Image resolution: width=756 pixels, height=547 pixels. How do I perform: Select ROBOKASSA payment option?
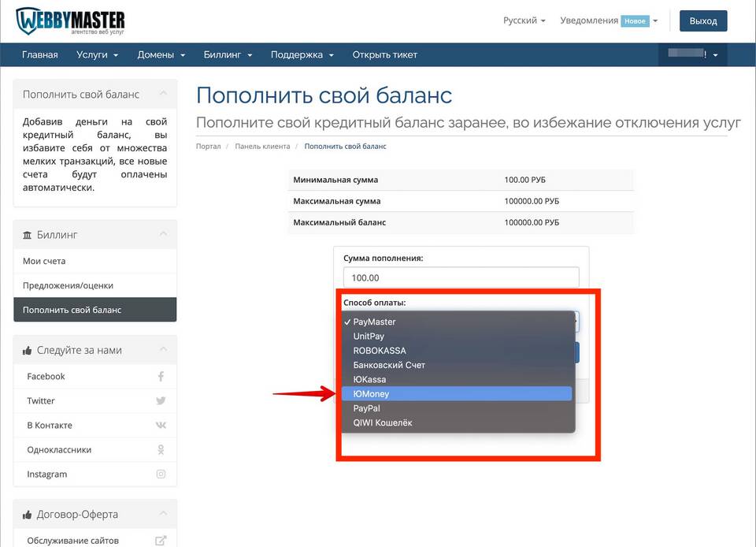coord(457,351)
